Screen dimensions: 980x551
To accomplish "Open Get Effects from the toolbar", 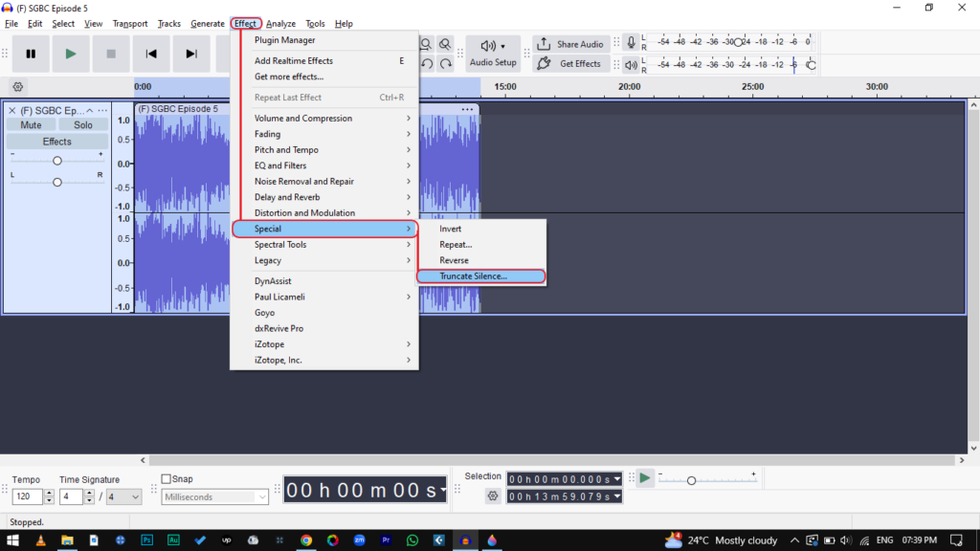I will click(569, 64).
